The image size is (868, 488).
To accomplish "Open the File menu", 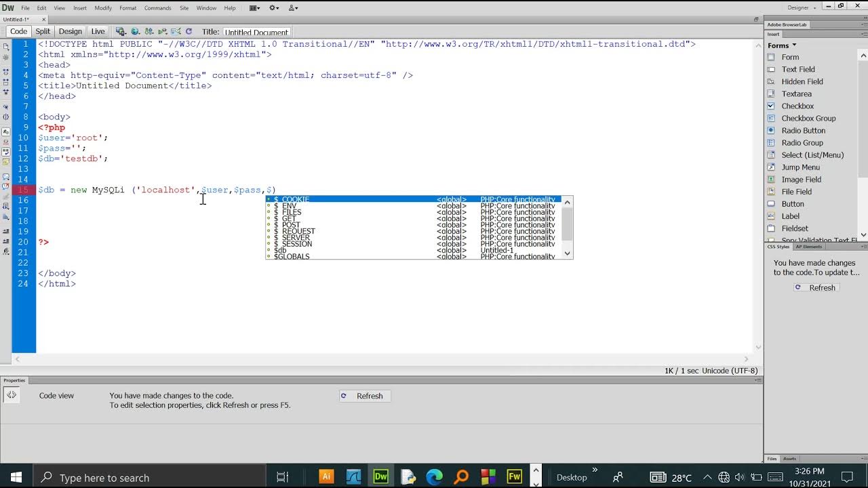I will point(25,8).
